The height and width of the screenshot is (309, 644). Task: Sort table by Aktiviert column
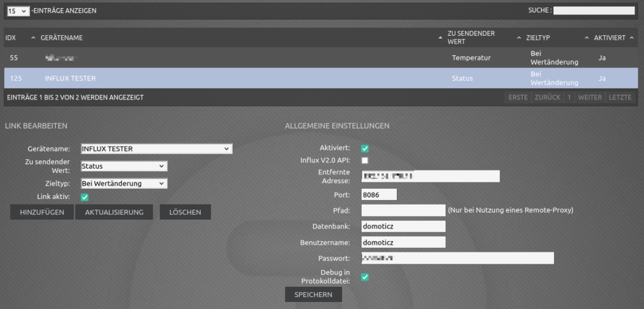pos(609,38)
